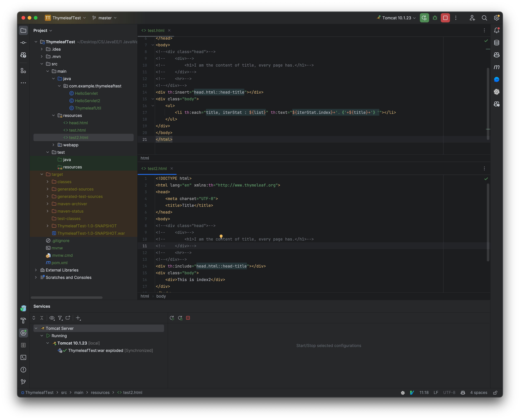The height and width of the screenshot is (420, 520).
Task: Open the Build hammer tool window
Action: 23,321
